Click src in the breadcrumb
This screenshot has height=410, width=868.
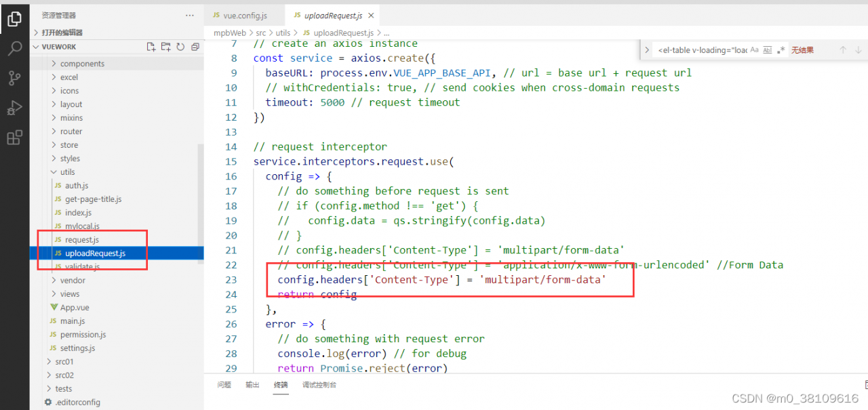[x=261, y=33]
